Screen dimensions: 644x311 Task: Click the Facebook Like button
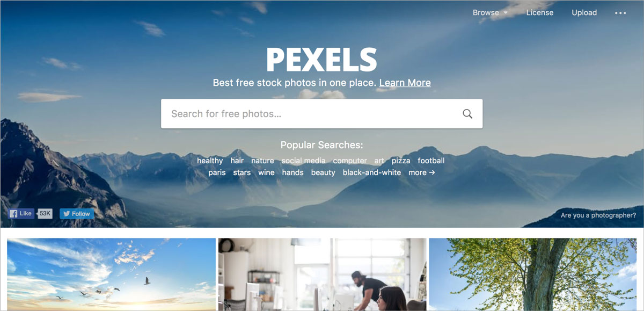[x=21, y=213]
